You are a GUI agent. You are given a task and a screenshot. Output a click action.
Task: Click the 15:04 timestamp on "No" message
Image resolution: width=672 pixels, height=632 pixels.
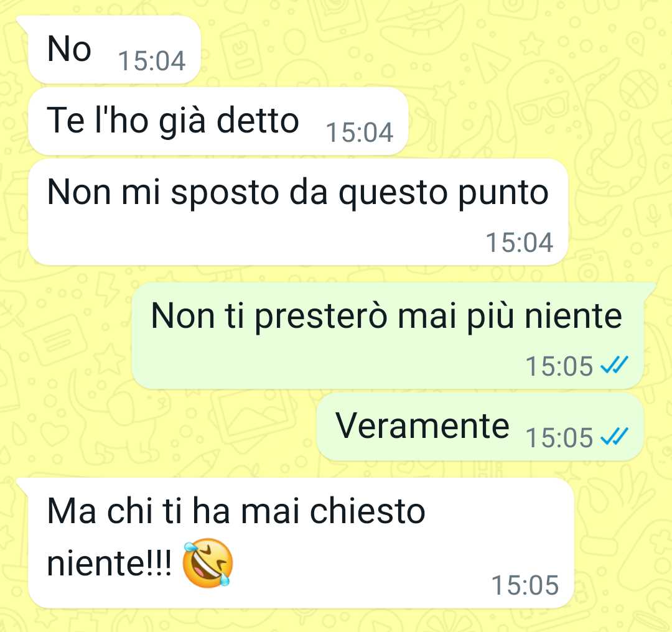[x=152, y=61]
